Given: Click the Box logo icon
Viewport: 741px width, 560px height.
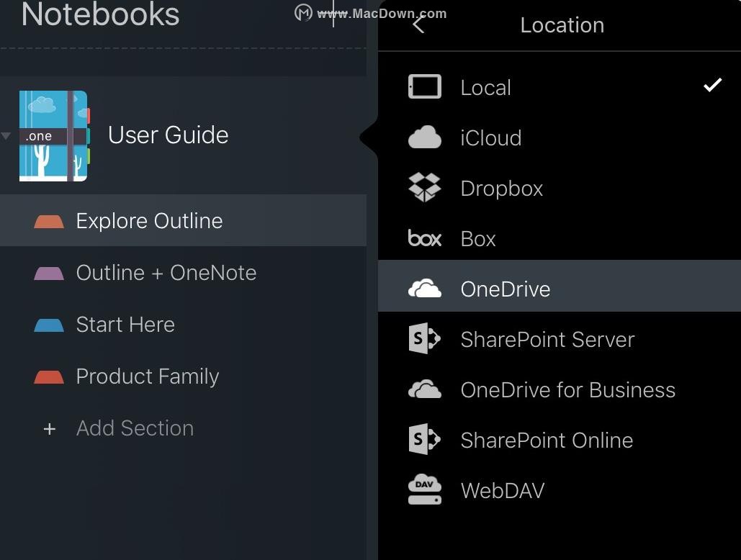Looking at the screenshot, I should 424,238.
